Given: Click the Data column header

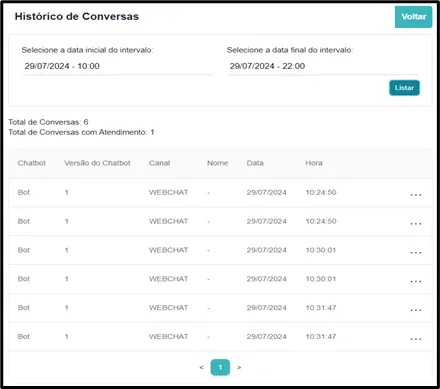Looking at the screenshot, I should [x=255, y=163].
